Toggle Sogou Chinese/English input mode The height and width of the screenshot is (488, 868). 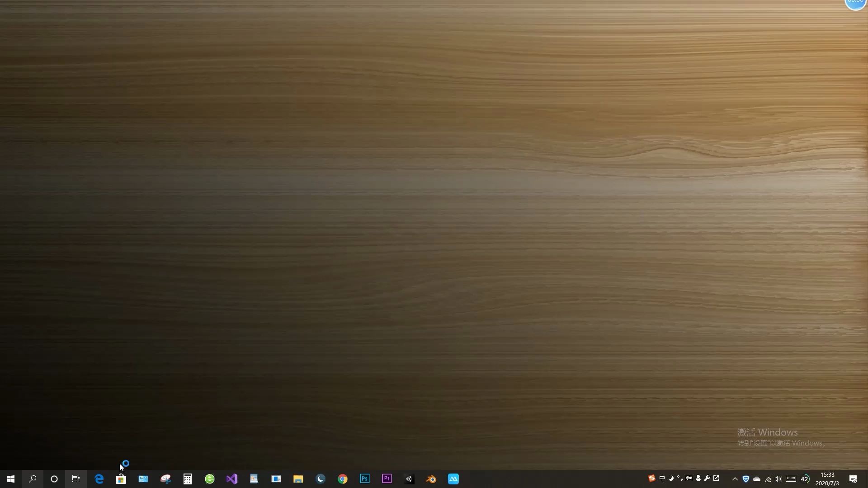(x=662, y=478)
